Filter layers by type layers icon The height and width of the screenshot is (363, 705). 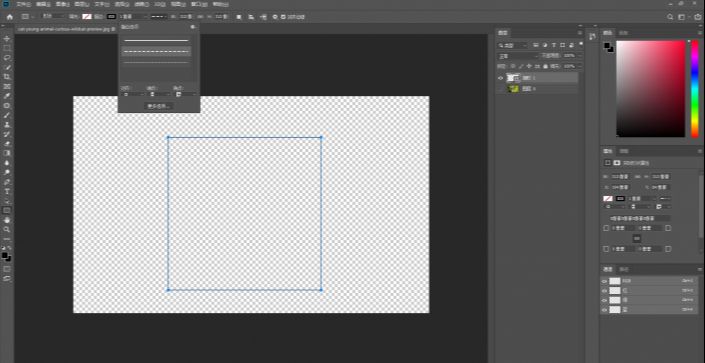(x=554, y=45)
